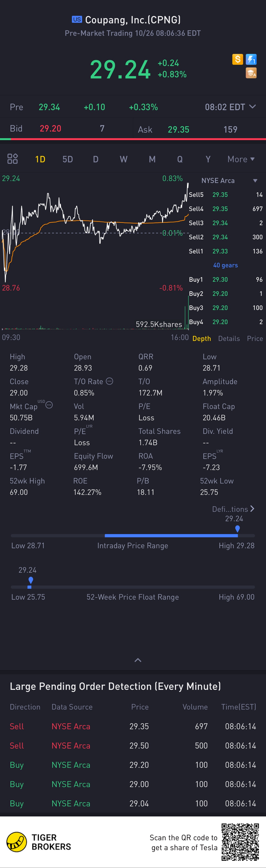The height and width of the screenshot is (868, 266).
Task: Switch to the Price tab
Action: pos(255,338)
